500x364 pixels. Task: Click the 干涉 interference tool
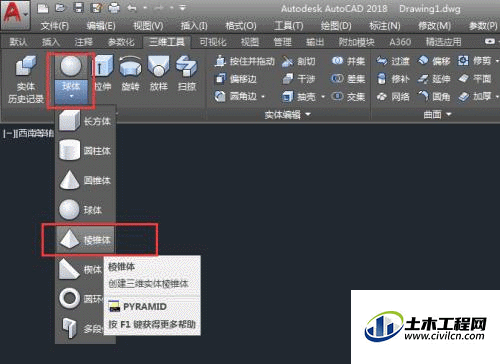click(x=298, y=79)
